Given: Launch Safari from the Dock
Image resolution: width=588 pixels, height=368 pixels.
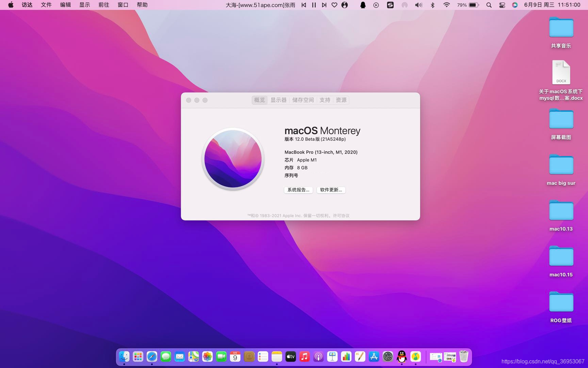Looking at the screenshot, I should 152,357.
